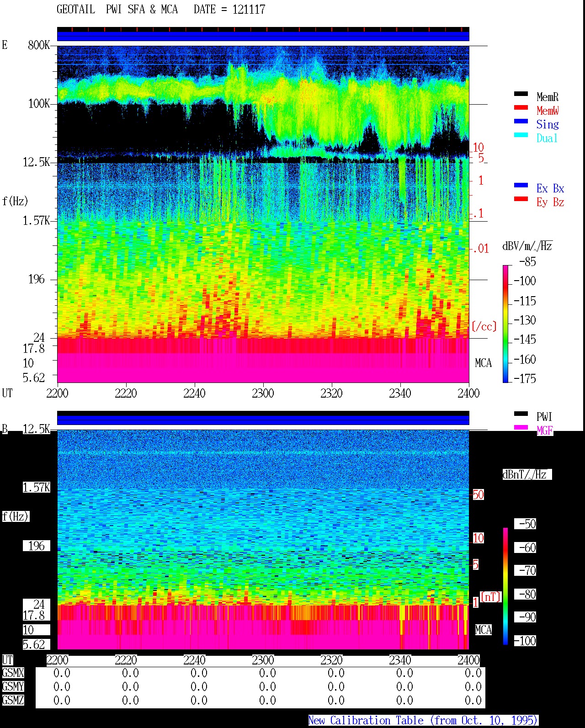The image size is (585, 728).
Task: Click the blue status bar above B panel
Action: click(x=263, y=420)
